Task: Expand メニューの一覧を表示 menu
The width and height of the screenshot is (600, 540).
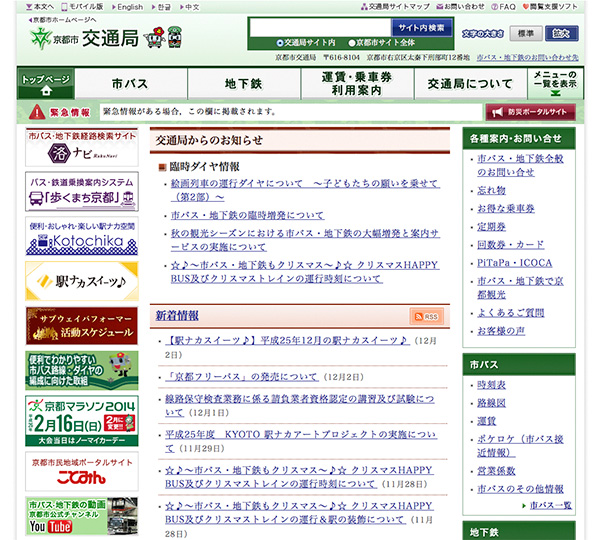Action: tap(557, 83)
